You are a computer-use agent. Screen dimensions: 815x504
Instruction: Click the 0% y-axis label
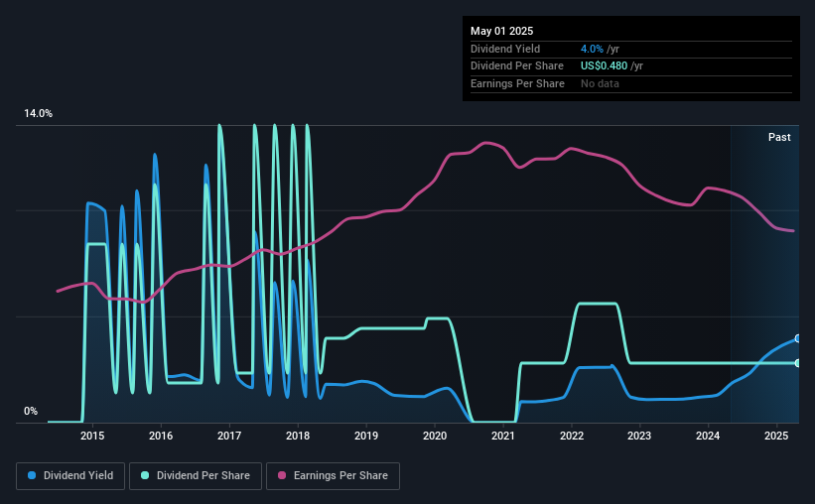31,411
